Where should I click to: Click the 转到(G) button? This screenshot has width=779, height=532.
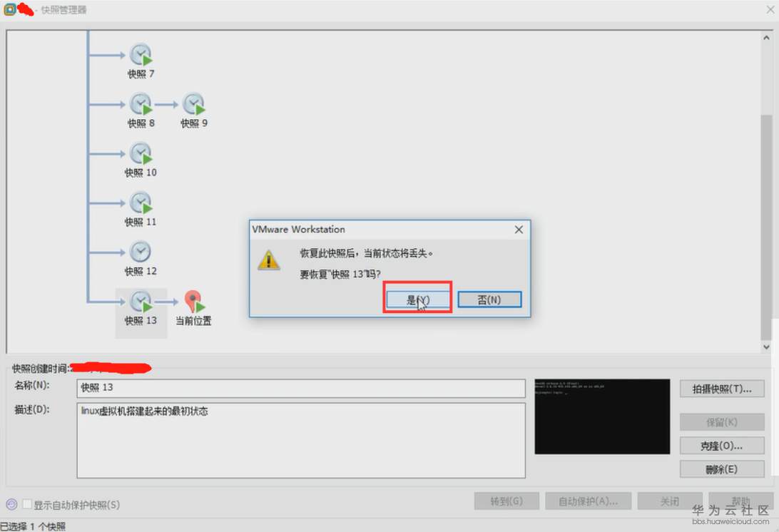[506, 501]
